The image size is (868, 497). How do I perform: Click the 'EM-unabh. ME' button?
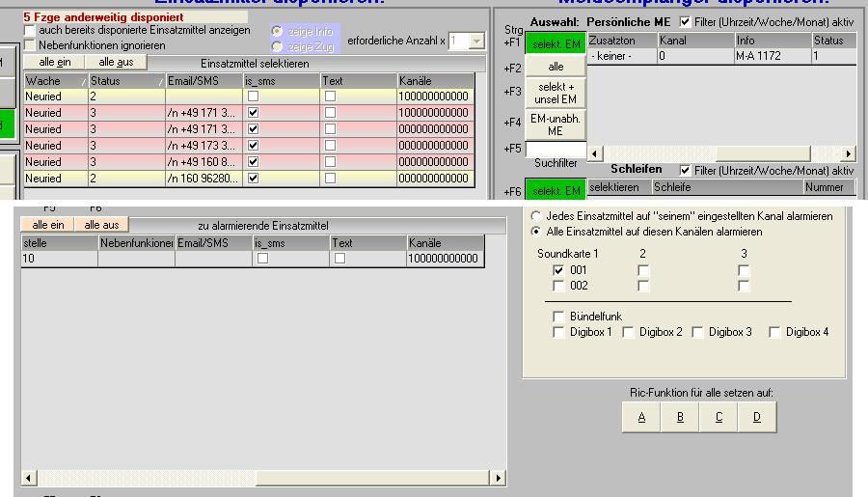[x=556, y=124]
